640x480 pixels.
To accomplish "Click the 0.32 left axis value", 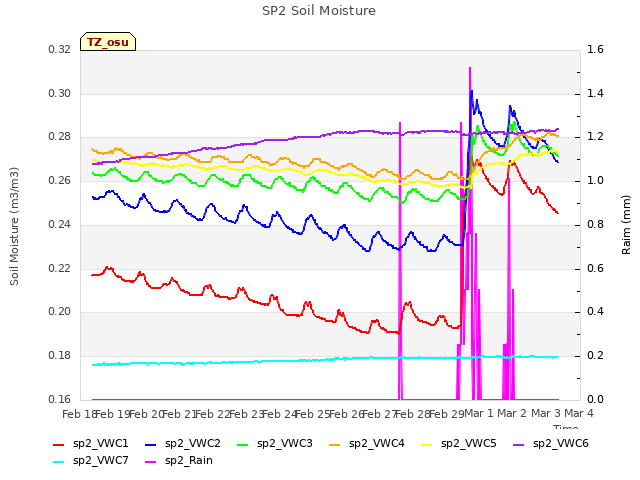I will coord(60,50).
